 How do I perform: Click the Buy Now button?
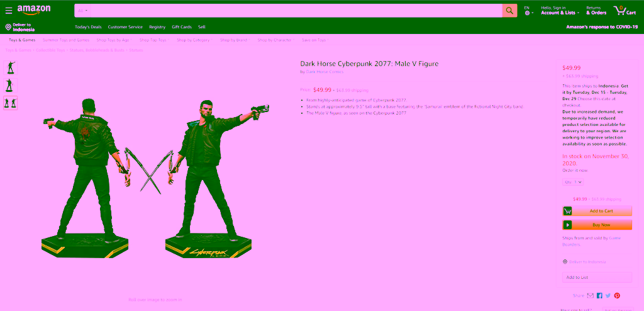597,225
